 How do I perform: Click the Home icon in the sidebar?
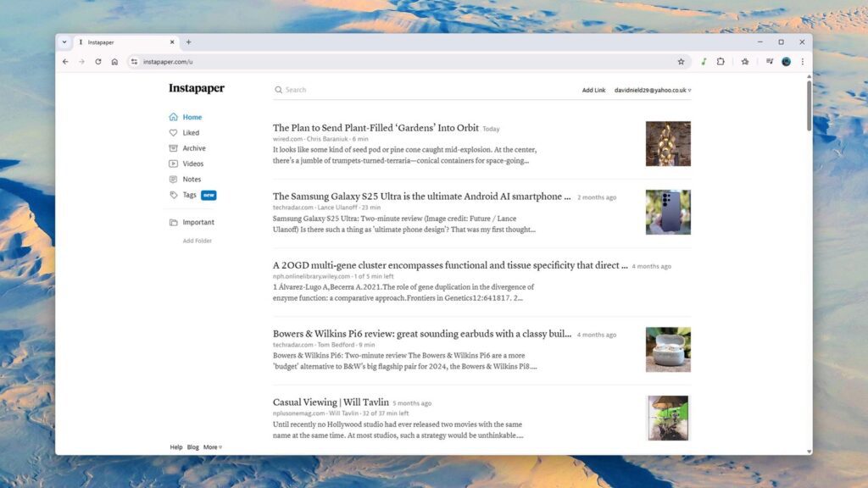coord(173,117)
